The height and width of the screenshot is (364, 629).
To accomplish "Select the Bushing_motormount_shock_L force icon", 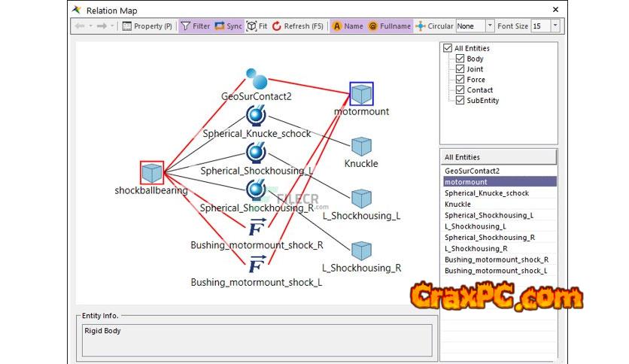I will click(x=257, y=265).
